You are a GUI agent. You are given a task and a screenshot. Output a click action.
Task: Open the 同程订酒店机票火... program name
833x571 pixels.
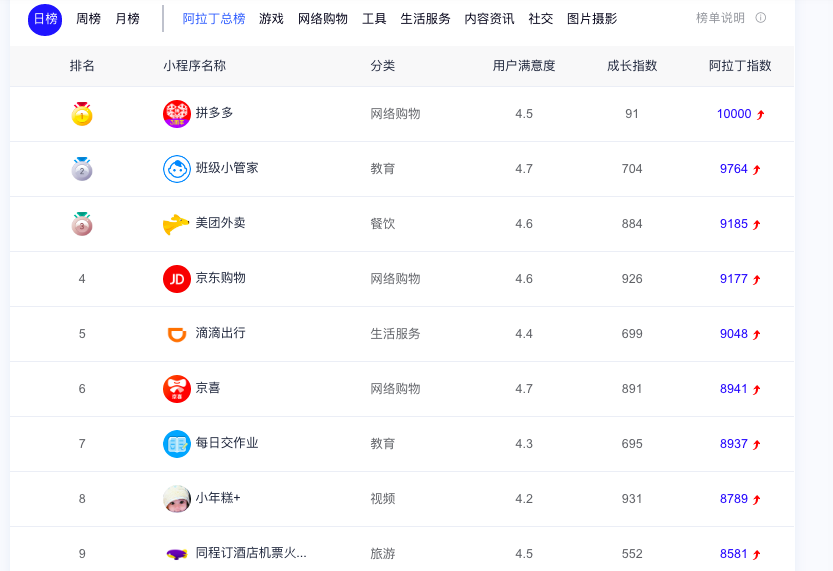(x=251, y=553)
